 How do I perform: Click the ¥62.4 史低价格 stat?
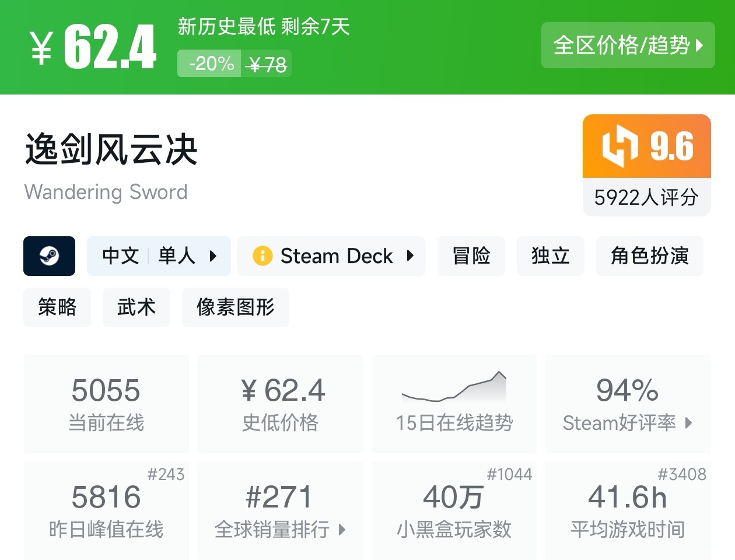[280, 402]
